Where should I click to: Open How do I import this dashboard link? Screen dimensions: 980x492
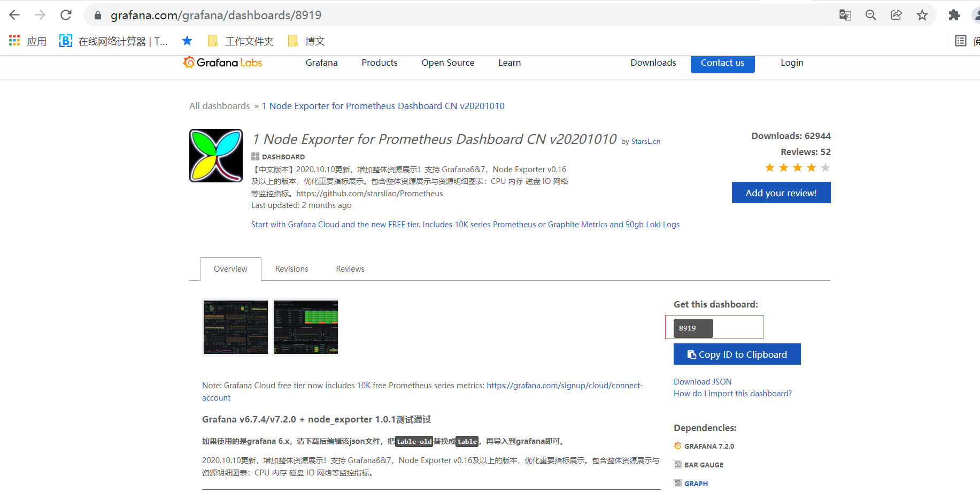pyautogui.click(x=732, y=394)
